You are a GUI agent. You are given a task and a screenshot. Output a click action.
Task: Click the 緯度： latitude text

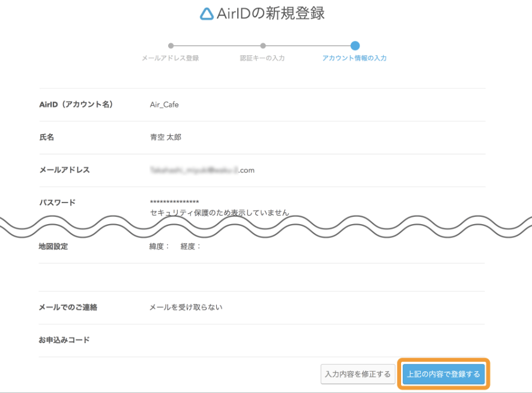point(160,246)
